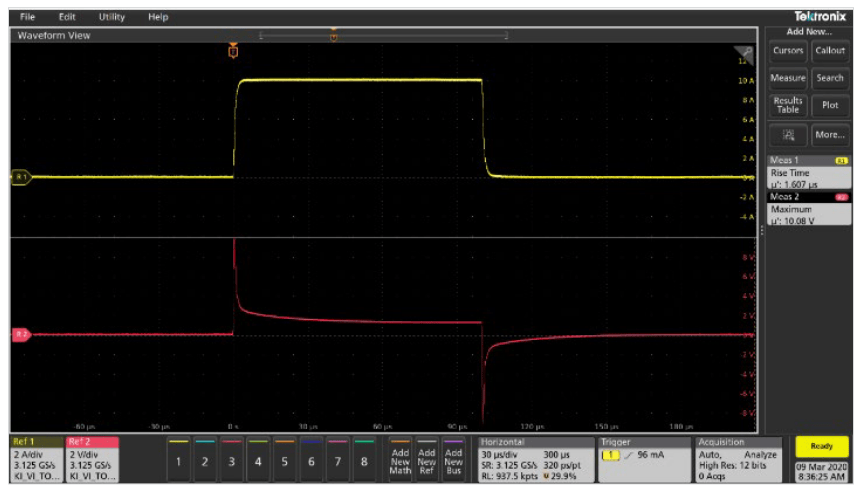This screenshot has width=862, height=492.
Task: Click the More... button
Action: (x=830, y=135)
